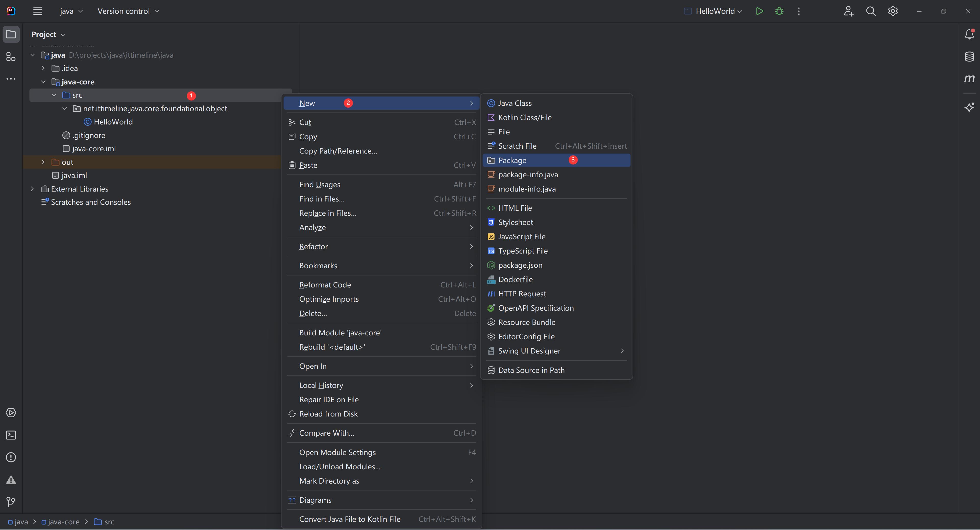Create a module-info.java file

[556, 189]
